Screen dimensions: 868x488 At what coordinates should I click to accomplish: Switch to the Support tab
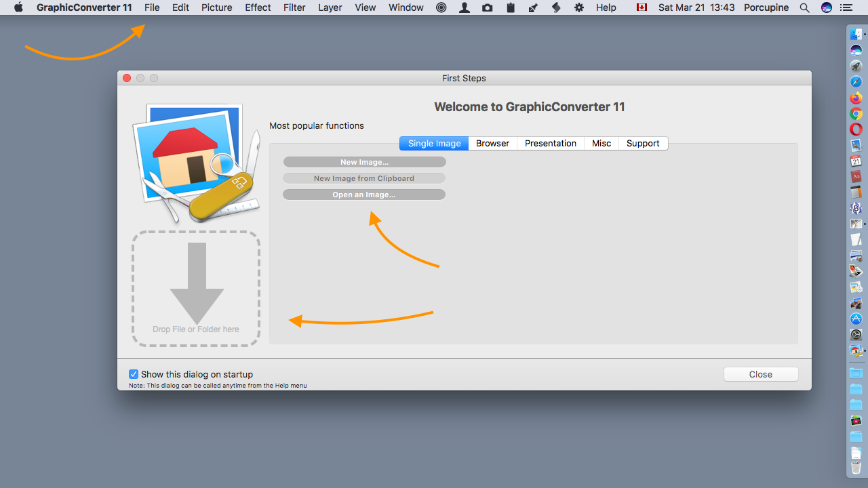tap(643, 143)
